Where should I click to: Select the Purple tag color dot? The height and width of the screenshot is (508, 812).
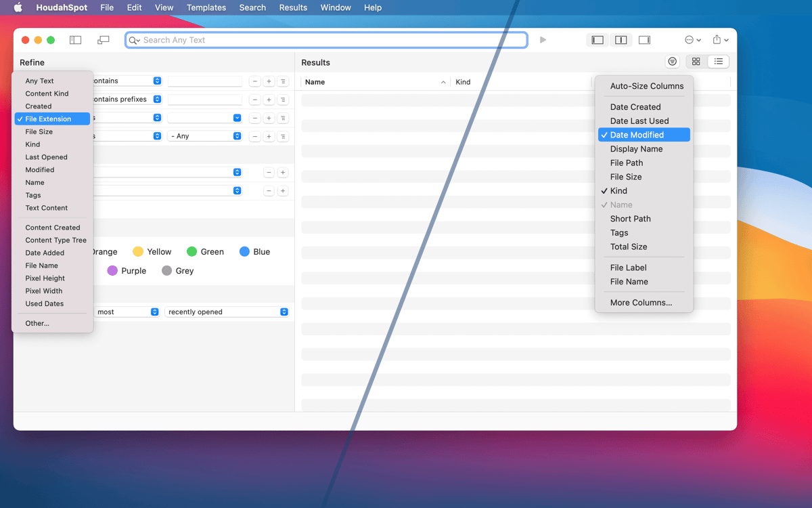[x=112, y=271]
